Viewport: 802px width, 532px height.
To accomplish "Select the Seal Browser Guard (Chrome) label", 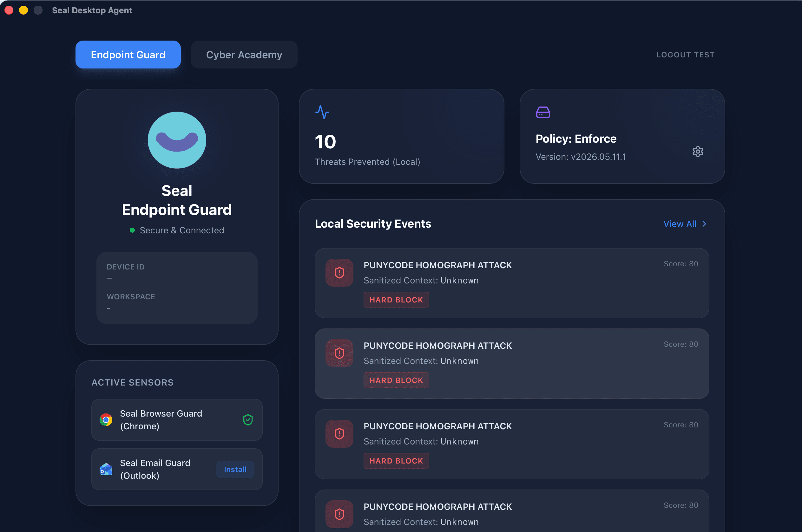I will point(161,420).
